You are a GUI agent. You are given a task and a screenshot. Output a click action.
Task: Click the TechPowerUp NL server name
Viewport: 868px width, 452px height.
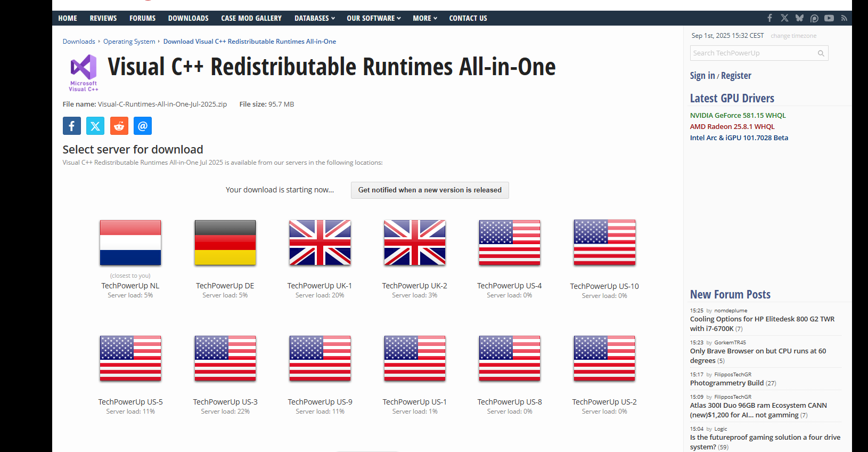(x=130, y=286)
